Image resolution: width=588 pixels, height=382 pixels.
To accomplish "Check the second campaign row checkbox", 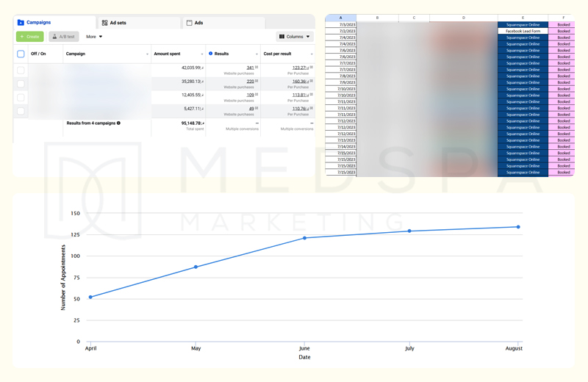I will (x=21, y=84).
